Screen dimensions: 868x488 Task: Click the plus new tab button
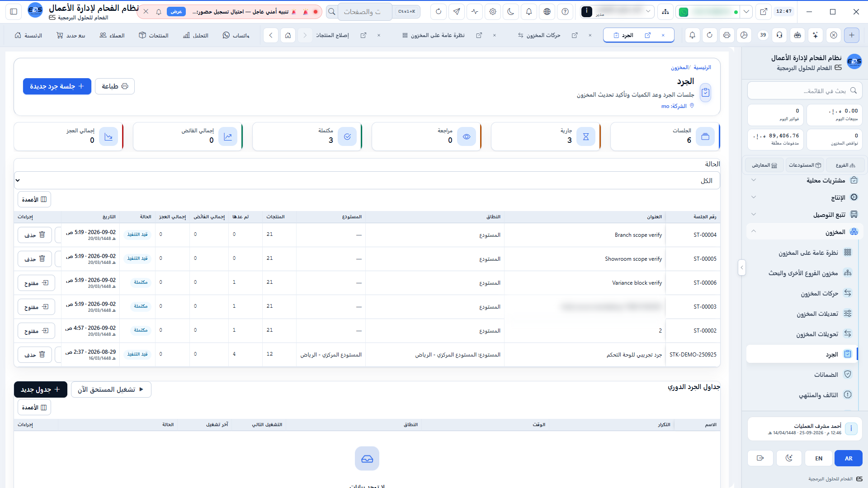tap(852, 35)
